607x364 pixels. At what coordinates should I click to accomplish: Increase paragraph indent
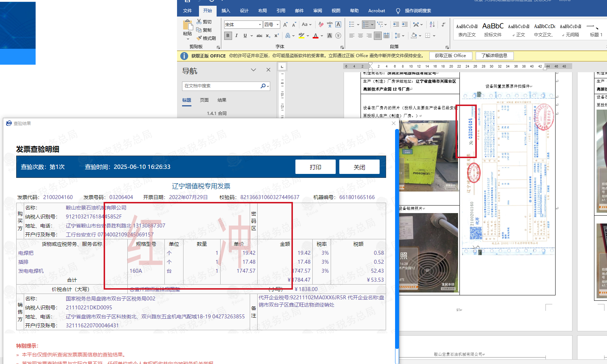pos(405,24)
